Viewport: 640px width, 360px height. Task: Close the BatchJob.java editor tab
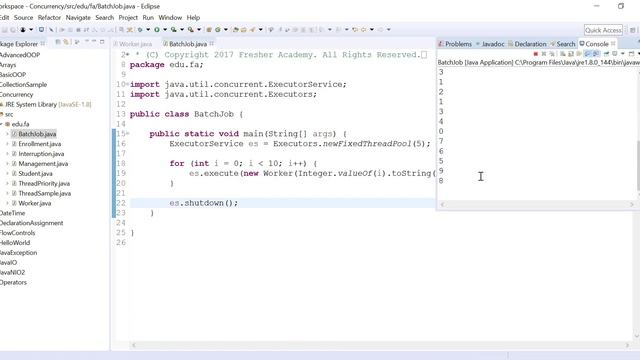tap(211, 43)
